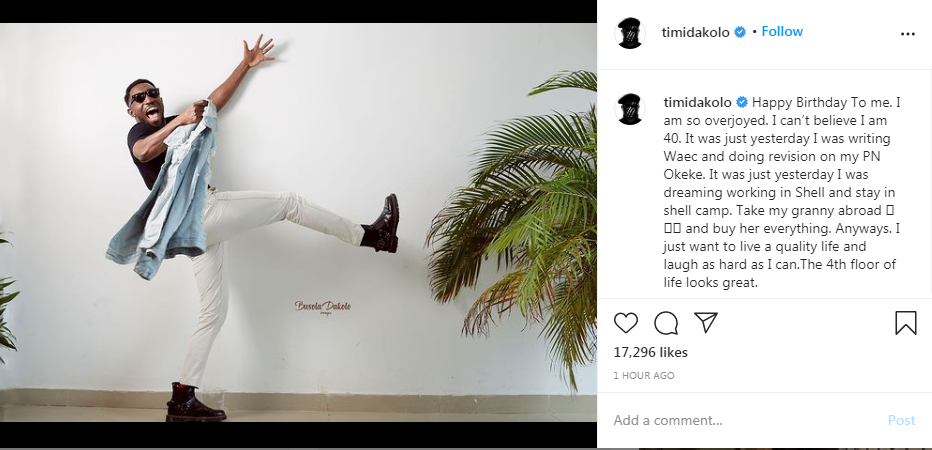Image resolution: width=932 pixels, height=450 pixels.
Task: Focus the Add a comment field
Action: tap(743, 420)
